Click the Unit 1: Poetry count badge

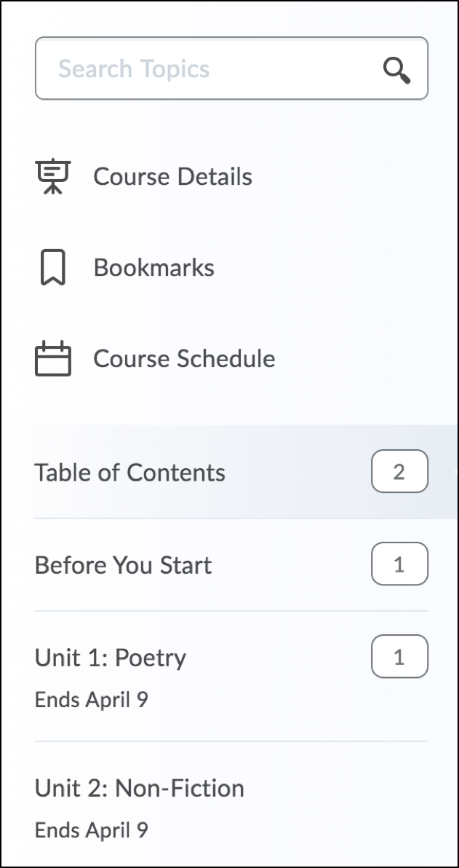(x=399, y=658)
